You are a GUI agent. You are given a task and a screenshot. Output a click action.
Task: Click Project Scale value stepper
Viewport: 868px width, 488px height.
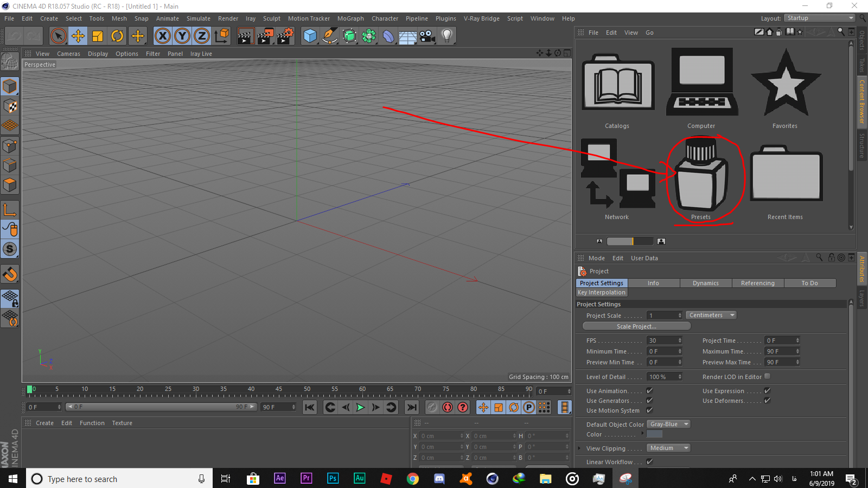[x=680, y=316]
